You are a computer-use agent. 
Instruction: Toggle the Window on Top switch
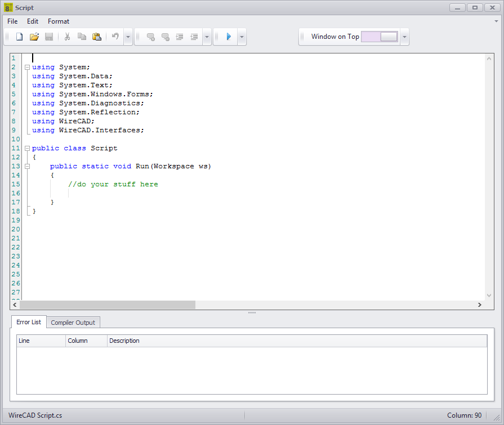tap(380, 37)
